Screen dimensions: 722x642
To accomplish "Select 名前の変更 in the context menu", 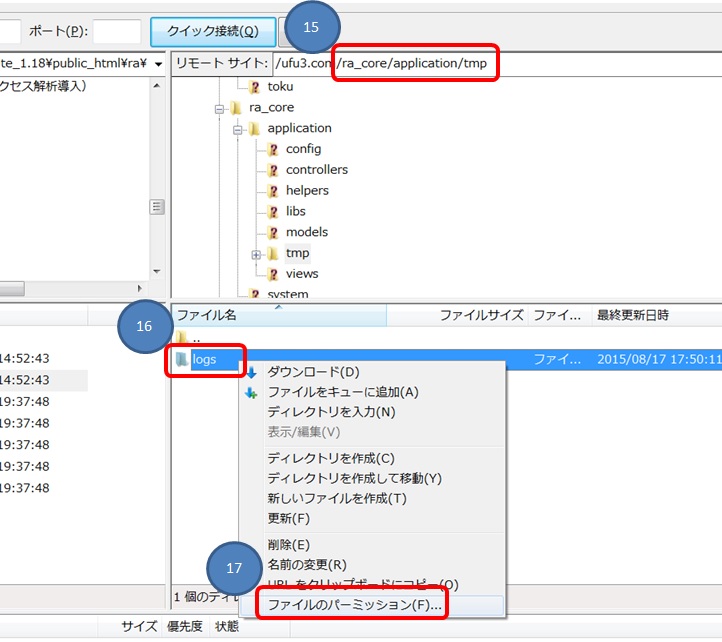I will 307,565.
